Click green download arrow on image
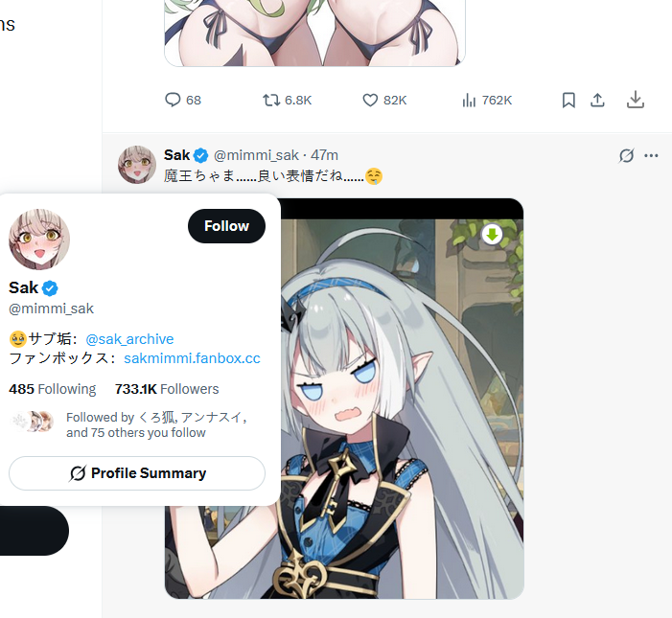Image resolution: width=672 pixels, height=618 pixels. coord(492,235)
